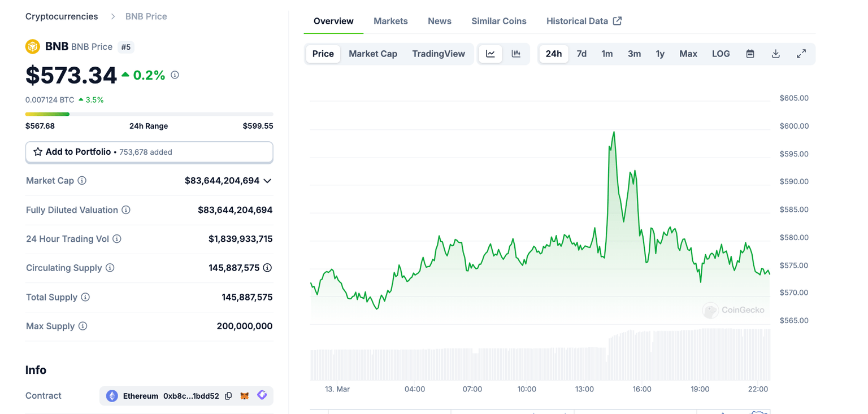This screenshot has height=414, width=868.
Task: Click Circulating Supply info icon on right
Action: [x=267, y=268]
